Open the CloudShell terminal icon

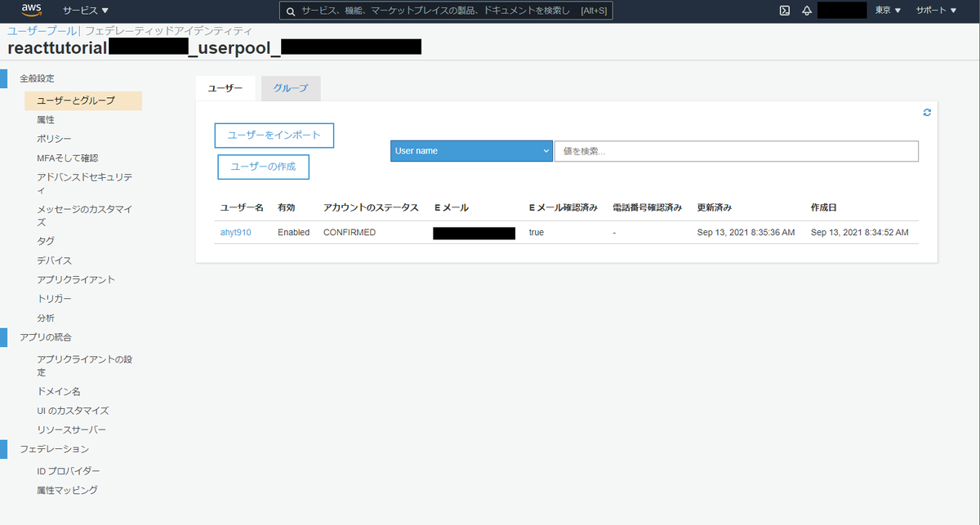pyautogui.click(x=784, y=11)
